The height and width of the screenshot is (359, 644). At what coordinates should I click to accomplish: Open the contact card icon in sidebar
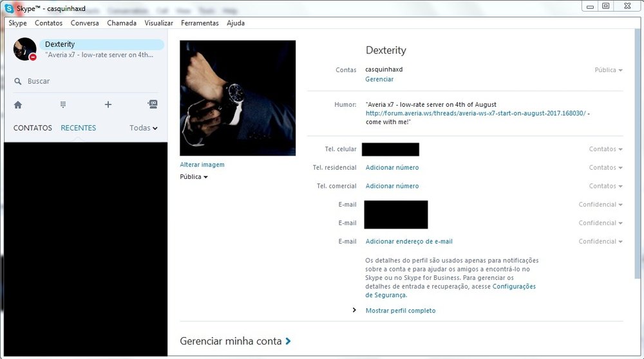(x=153, y=104)
